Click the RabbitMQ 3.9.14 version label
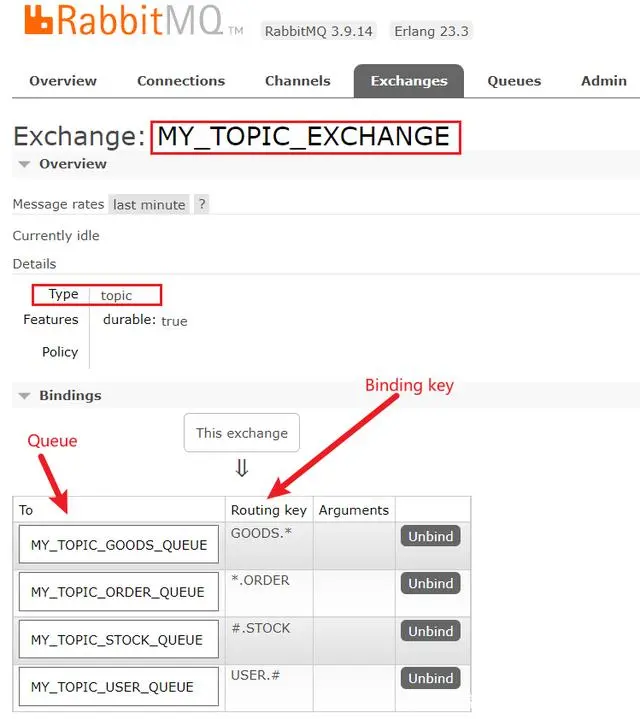Viewport: 640px width, 719px height. [319, 31]
